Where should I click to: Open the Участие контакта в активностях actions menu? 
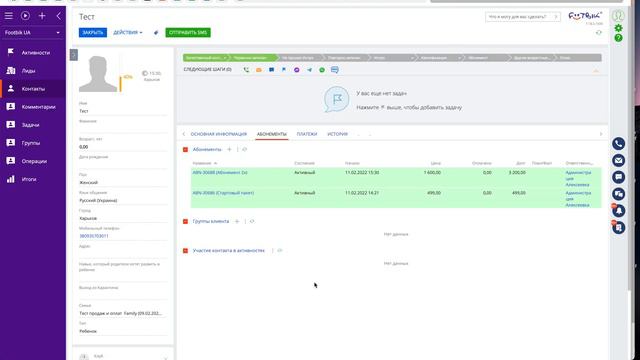click(280, 250)
